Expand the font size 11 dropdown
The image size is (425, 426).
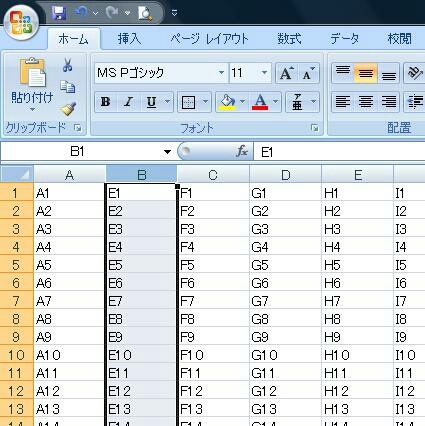coord(264,73)
